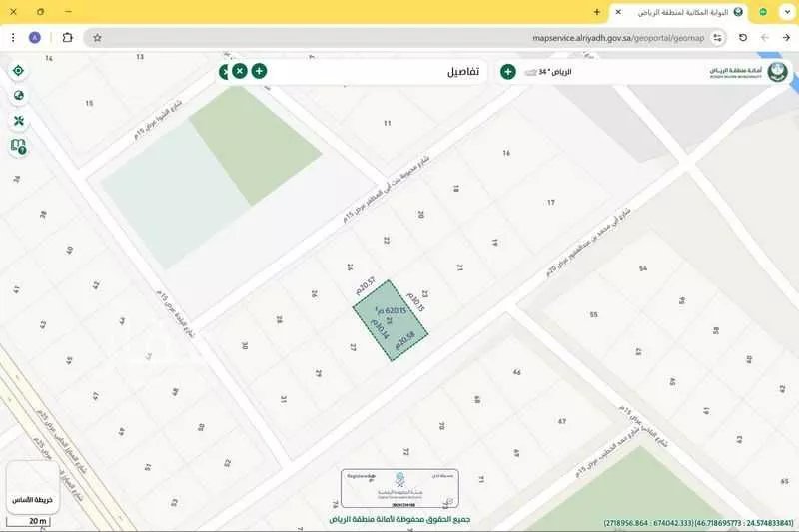Open the browser three-dot menu
799x532 pixels.
tap(13, 38)
